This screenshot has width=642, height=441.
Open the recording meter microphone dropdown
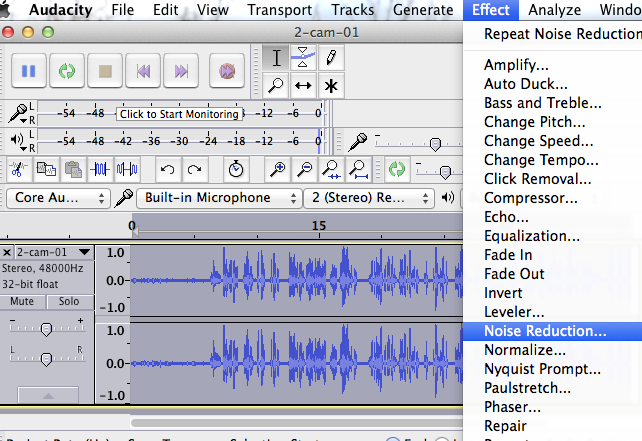[x=18, y=114]
